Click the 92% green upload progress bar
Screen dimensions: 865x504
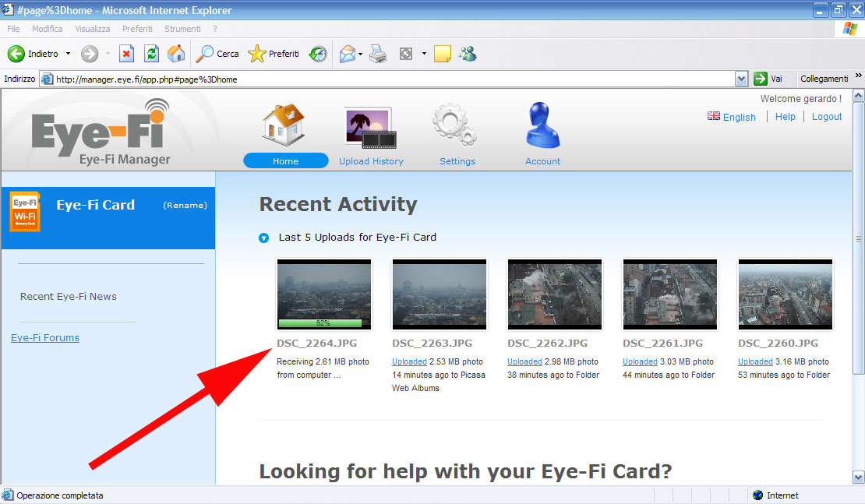pos(323,323)
